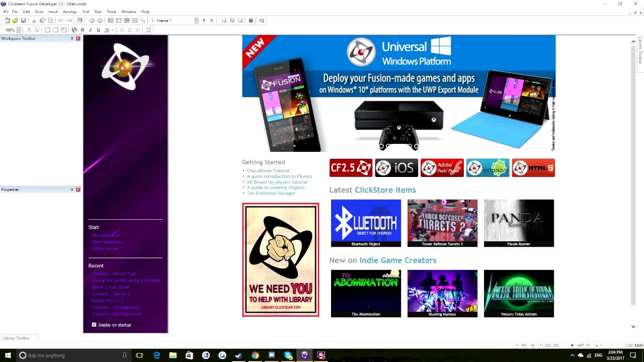Open the Frame Editor icon
644x362 pixels.
[118, 21]
